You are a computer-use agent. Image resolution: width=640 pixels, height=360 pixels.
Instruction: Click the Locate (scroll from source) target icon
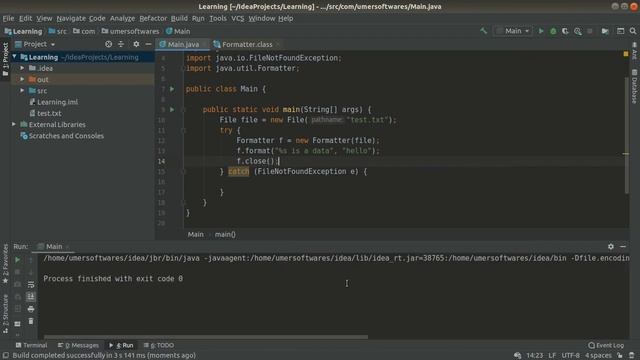[x=108, y=44]
